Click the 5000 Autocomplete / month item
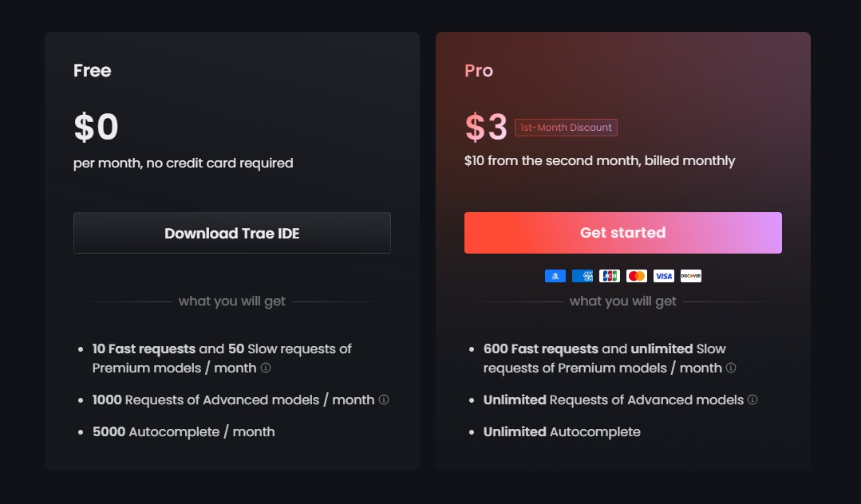Screen dimensions: 861x504 pos(184,431)
